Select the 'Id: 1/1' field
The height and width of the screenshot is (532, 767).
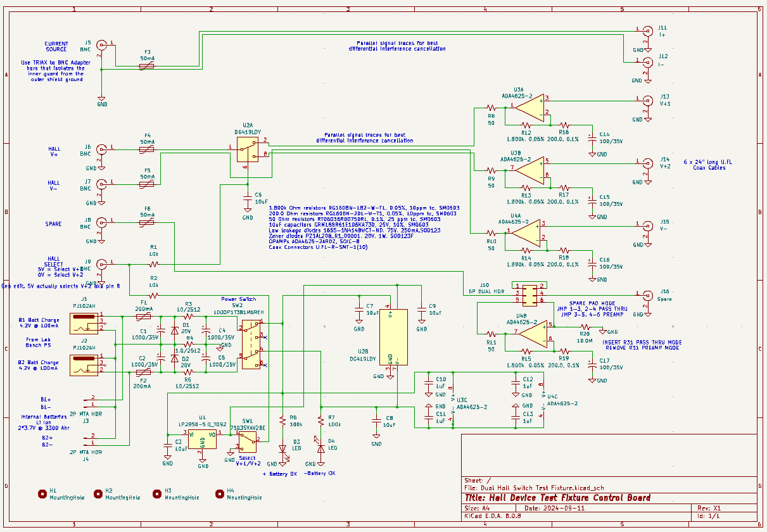tap(709, 516)
